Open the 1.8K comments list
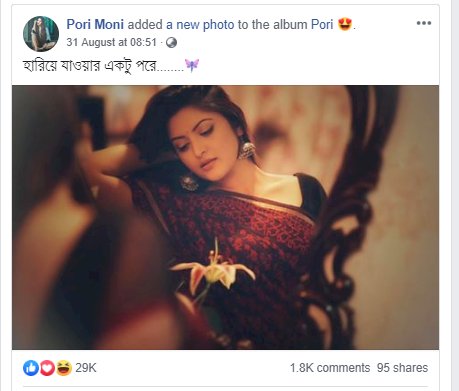 coord(330,368)
